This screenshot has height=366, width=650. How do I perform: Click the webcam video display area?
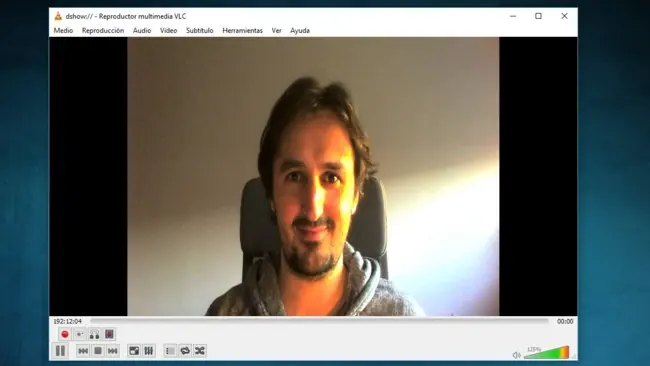point(313,177)
